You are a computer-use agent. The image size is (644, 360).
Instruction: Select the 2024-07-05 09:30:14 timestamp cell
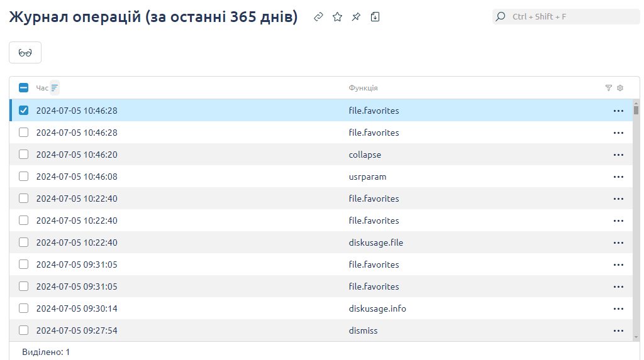pyautogui.click(x=77, y=308)
